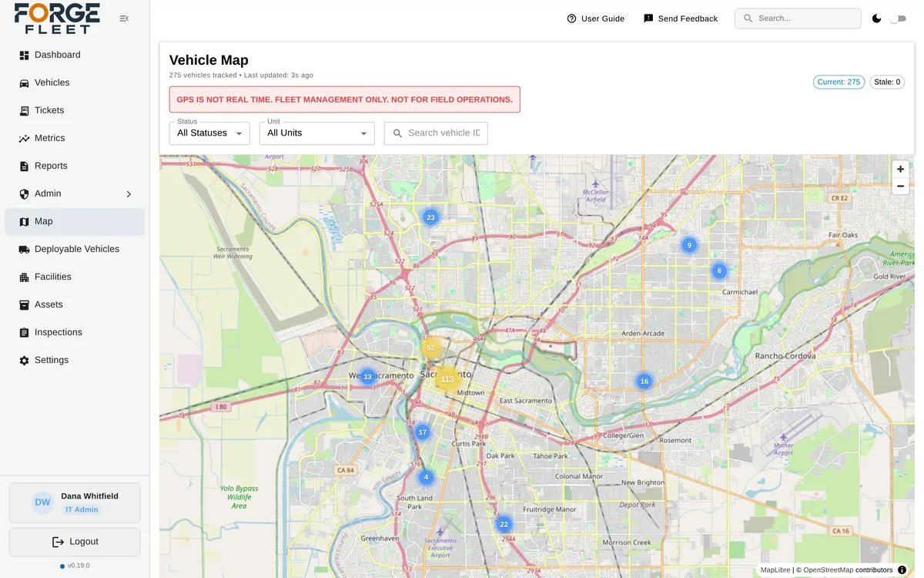Expand the Admin chevron arrow
This screenshot has width=924, height=578.
(129, 194)
